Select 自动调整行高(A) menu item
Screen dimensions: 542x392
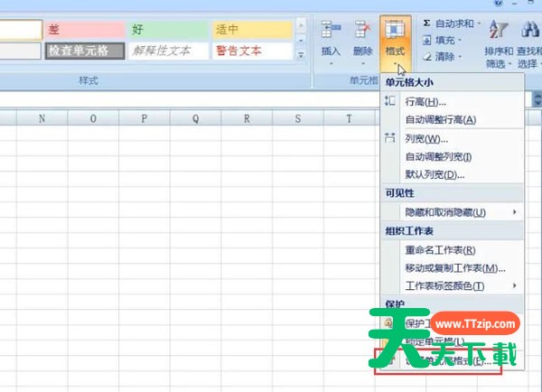click(452, 120)
